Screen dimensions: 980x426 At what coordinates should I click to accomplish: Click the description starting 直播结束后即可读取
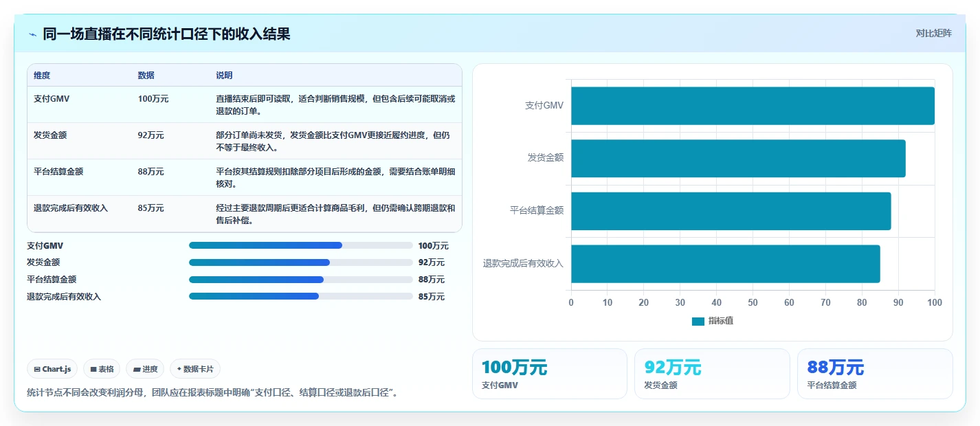pos(335,105)
